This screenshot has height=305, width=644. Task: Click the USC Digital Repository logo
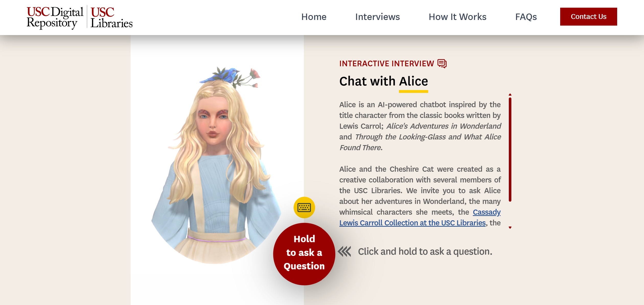[55, 18]
